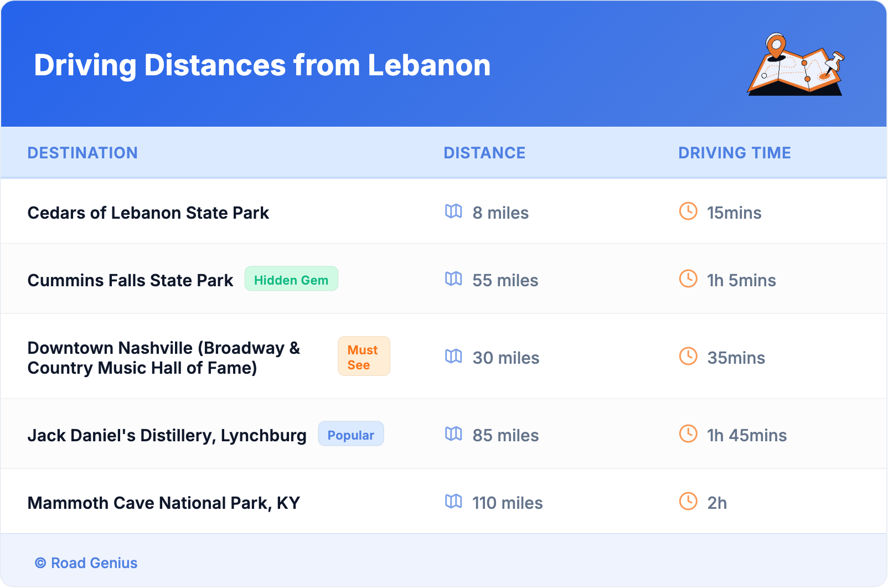
Task: Click the Downtown Nashville destination name
Action: coord(164,358)
